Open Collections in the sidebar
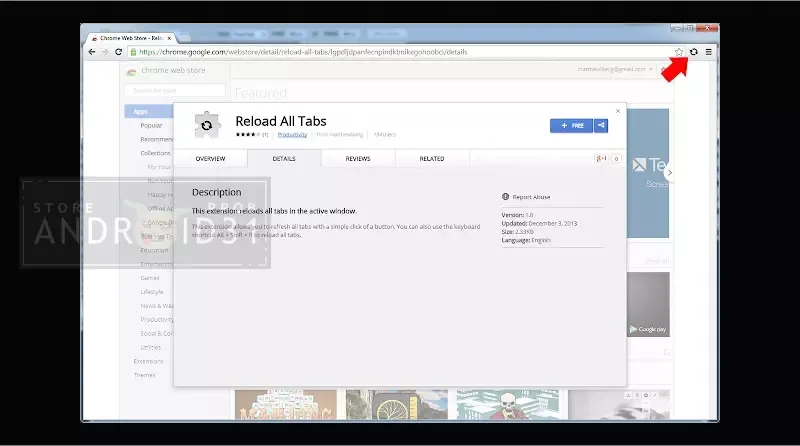Viewport: 800px width, 446px height. click(x=156, y=153)
